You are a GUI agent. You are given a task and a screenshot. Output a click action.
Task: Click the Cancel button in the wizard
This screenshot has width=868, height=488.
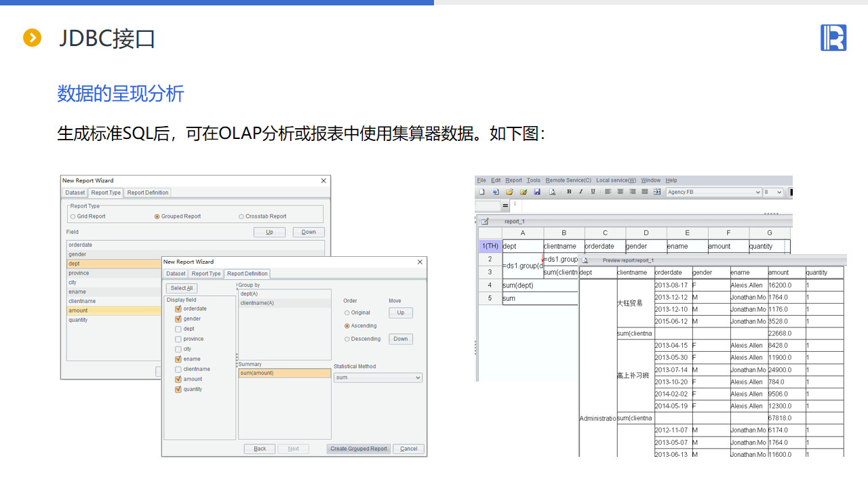(x=409, y=449)
